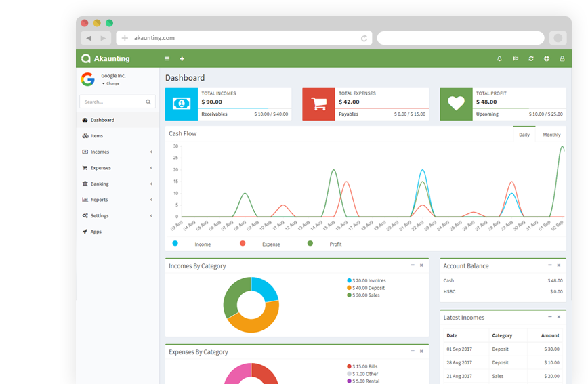Screen dimensions: 588x384
Task: Click the 01 Sep 2017 income date
Action: [x=459, y=349]
